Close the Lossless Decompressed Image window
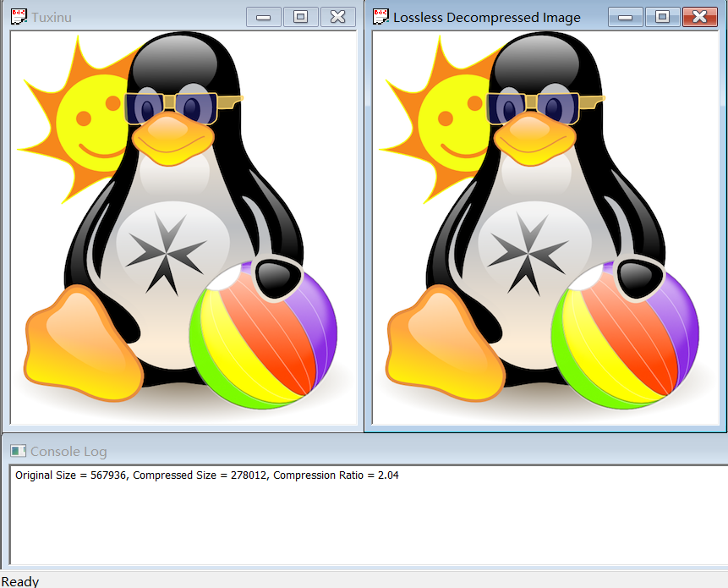Image resolution: width=728 pixels, height=588 pixels. 700,17
